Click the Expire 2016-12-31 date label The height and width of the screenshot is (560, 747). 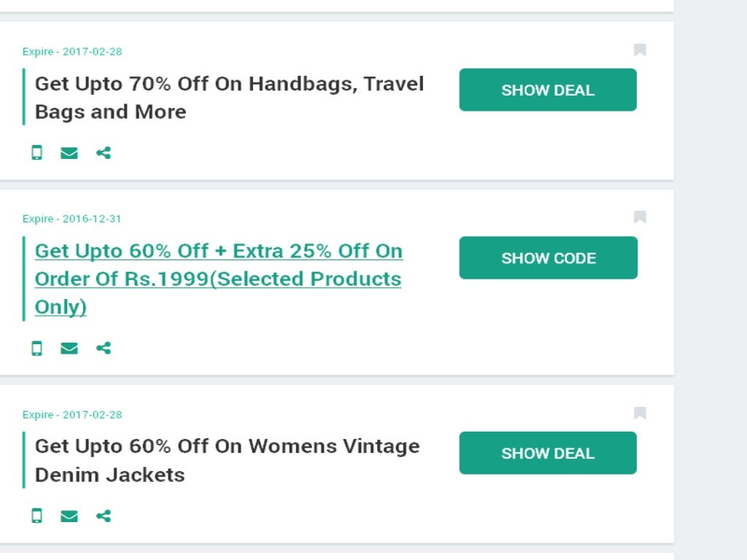[x=72, y=219]
